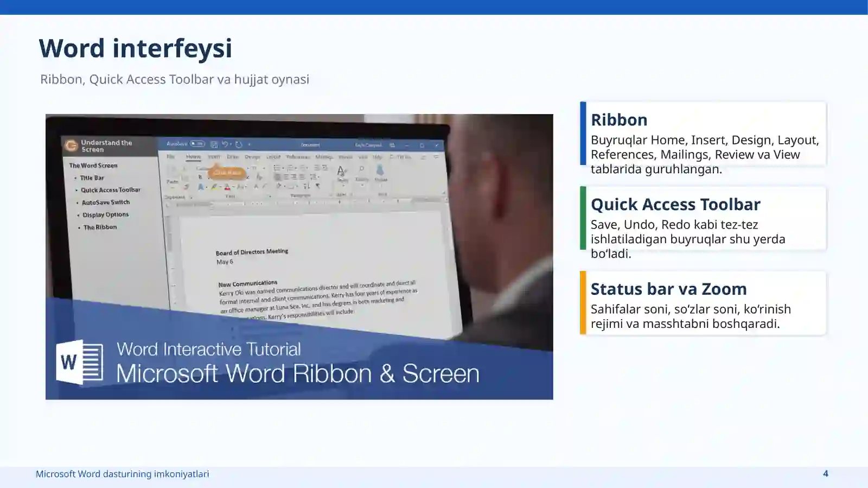The width and height of the screenshot is (868, 488).
Task: Select 'AutoSave Switch' in the tutorial sidebar
Action: [x=106, y=202]
